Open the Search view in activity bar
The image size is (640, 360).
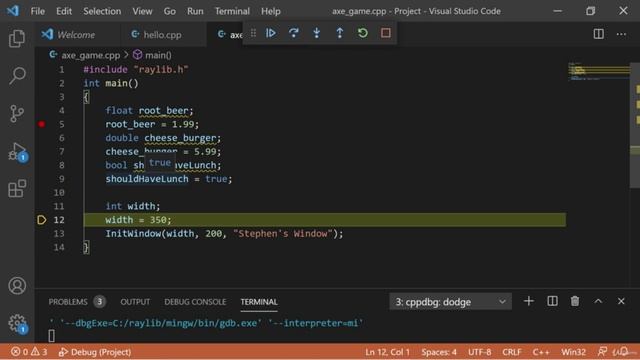pos(17,76)
